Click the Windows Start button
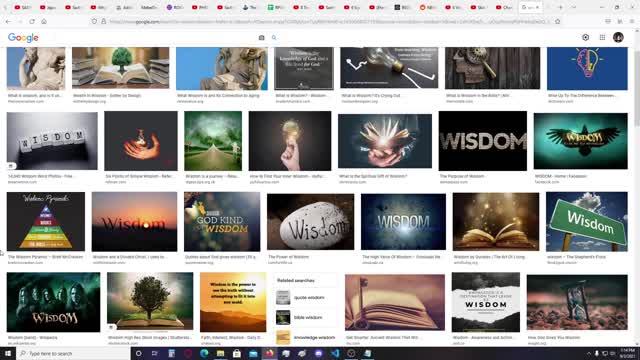640x360 pixels. click(8, 353)
